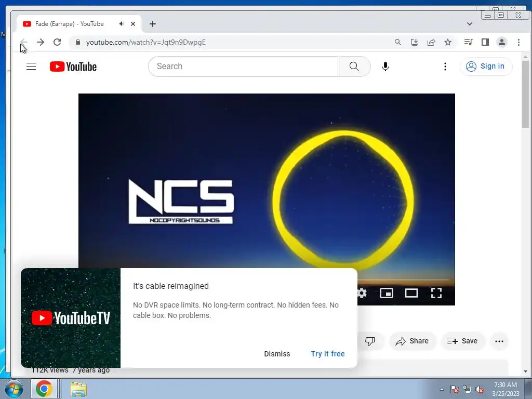This screenshot has height=399, width=532.
Task: Open the Action Center flag icon
Action: [455, 389]
